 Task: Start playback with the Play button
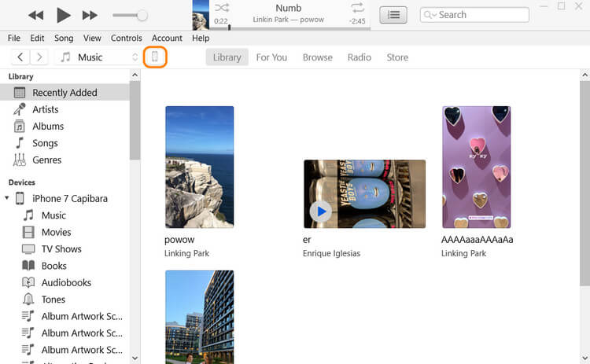(63, 16)
